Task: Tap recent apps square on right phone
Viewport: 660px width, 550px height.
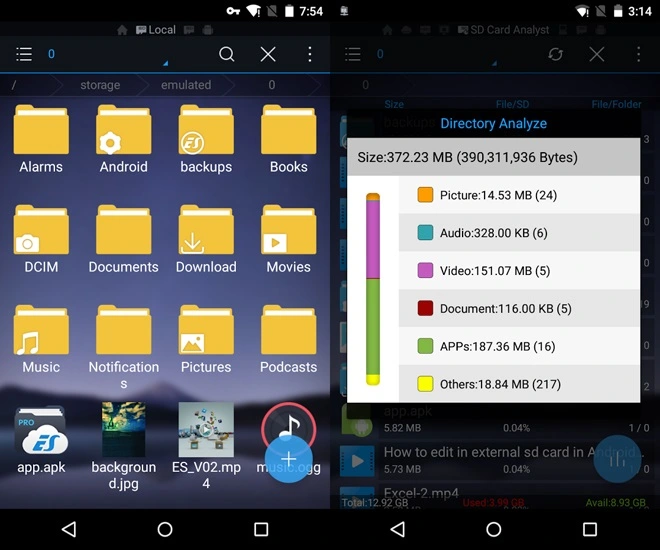Action: click(x=590, y=529)
